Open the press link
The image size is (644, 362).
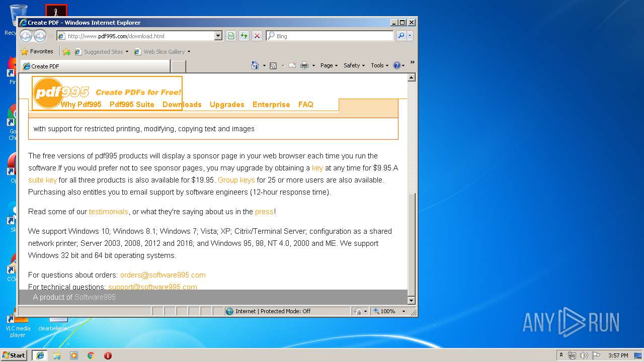pyautogui.click(x=264, y=212)
